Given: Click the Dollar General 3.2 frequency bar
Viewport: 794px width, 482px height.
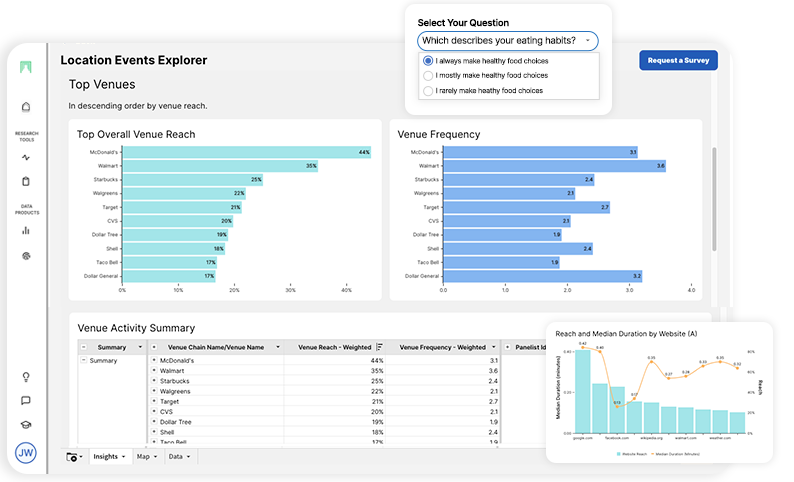Looking at the screenshot, I should coord(543,276).
